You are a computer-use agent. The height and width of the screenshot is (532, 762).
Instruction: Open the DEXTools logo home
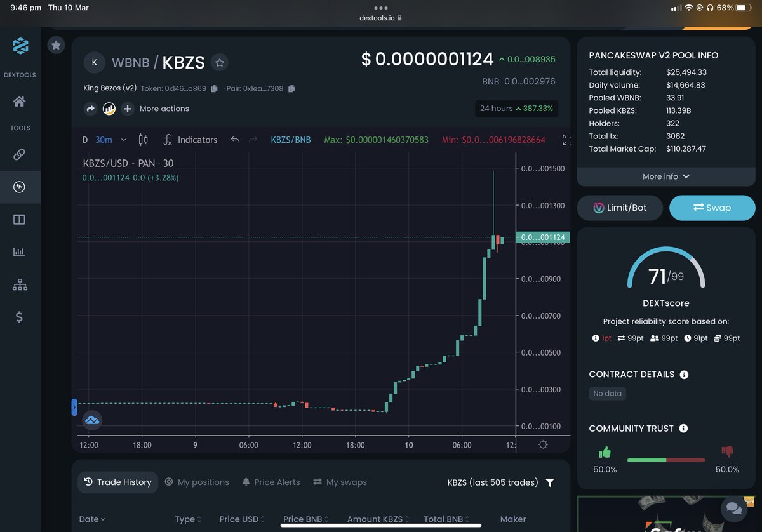tap(20, 46)
